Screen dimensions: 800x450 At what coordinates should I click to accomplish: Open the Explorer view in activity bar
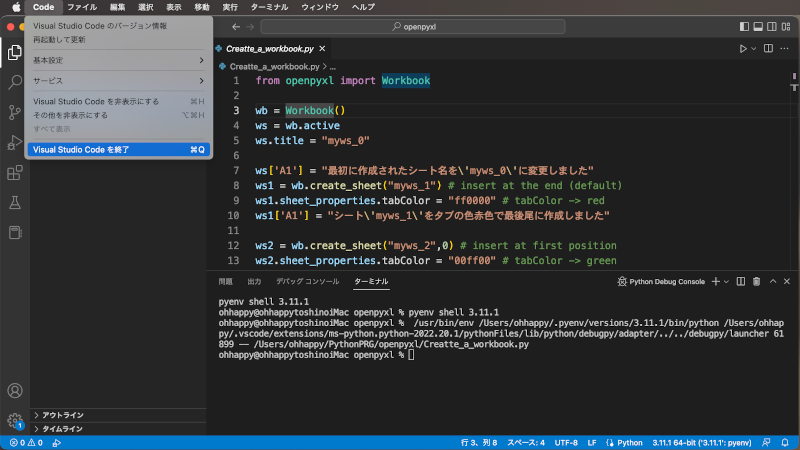(x=15, y=53)
